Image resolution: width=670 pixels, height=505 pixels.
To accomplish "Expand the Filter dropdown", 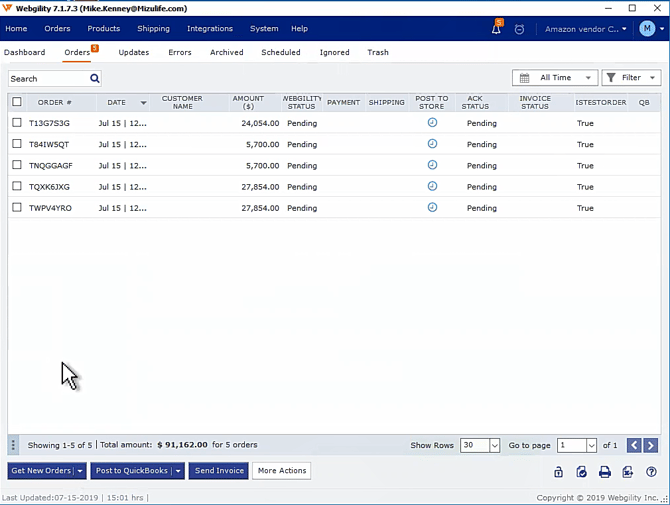I will coord(631,78).
